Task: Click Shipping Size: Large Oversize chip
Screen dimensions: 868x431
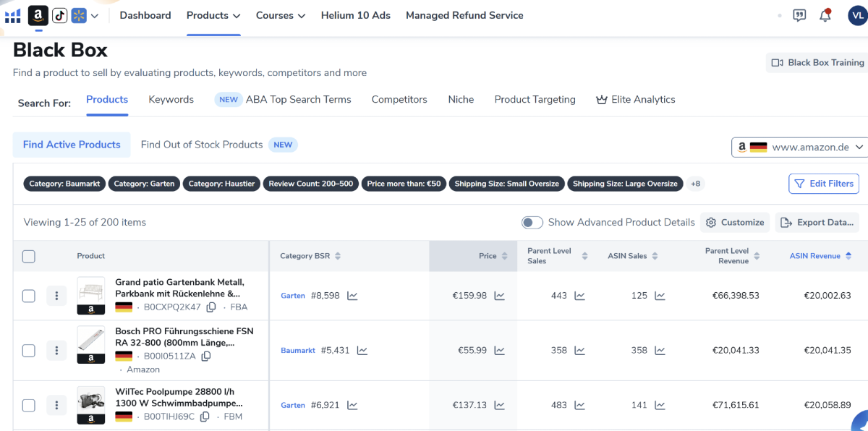Action: 625,184
